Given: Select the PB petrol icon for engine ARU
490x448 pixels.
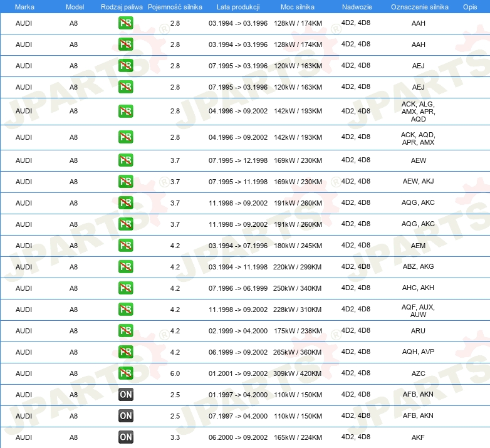Looking at the screenshot, I should [125, 330].
